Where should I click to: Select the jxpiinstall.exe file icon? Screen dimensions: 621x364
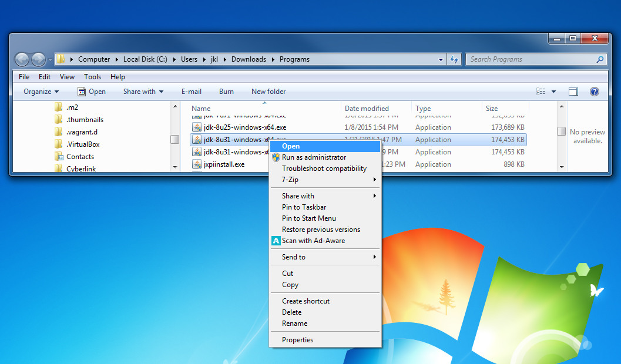tap(197, 164)
